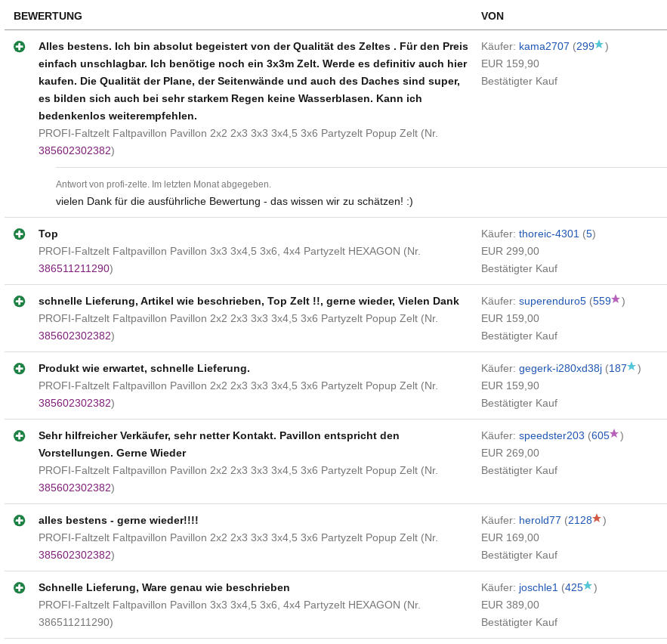
Task: Open feedback score 299 for kama2707
Action: (x=585, y=46)
